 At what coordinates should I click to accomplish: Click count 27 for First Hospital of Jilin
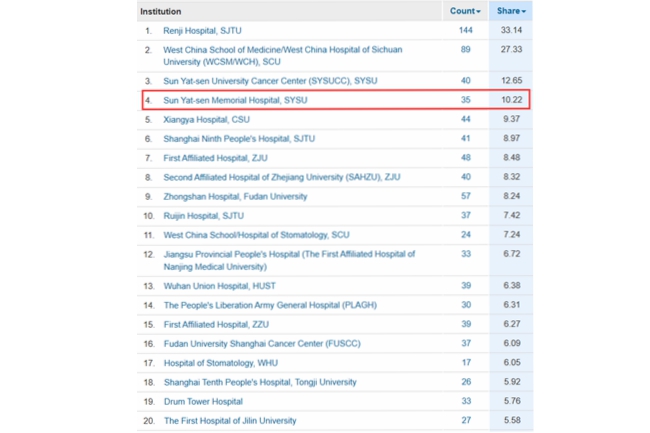466,420
